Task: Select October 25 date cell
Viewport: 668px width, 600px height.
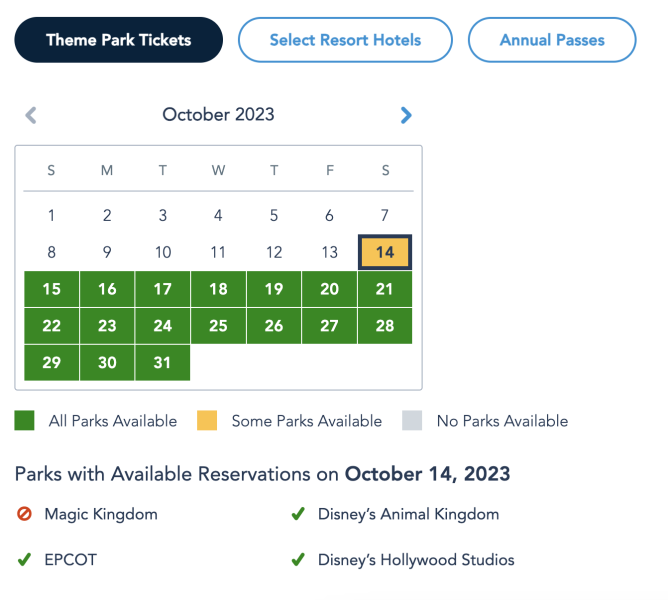Action: pyautogui.click(x=218, y=326)
